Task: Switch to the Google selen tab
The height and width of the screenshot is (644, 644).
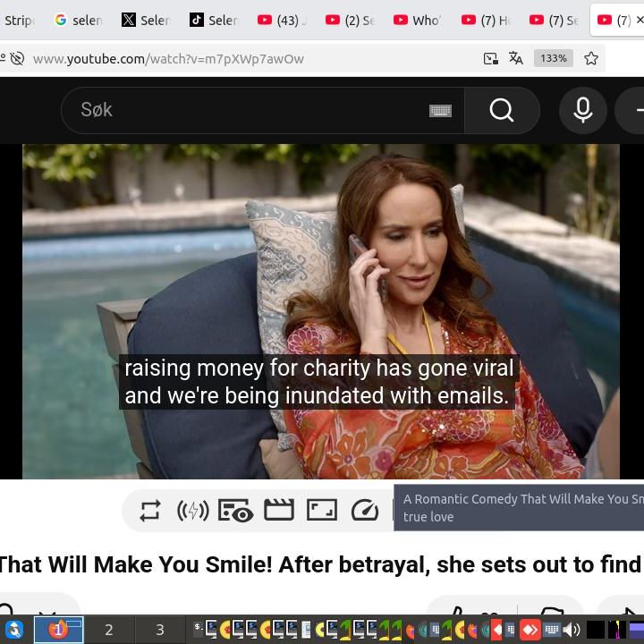Action: [78, 20]
